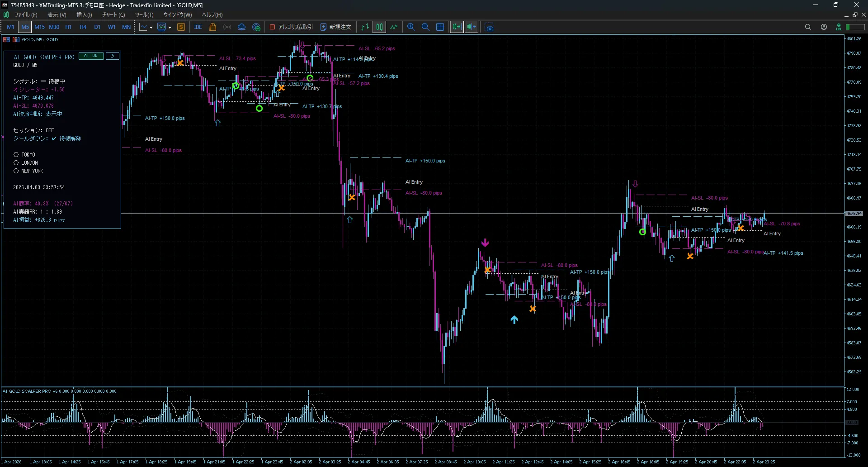Open the 挿入(I) menu
This screenshot has width=868, height=467.
[84, 15]
